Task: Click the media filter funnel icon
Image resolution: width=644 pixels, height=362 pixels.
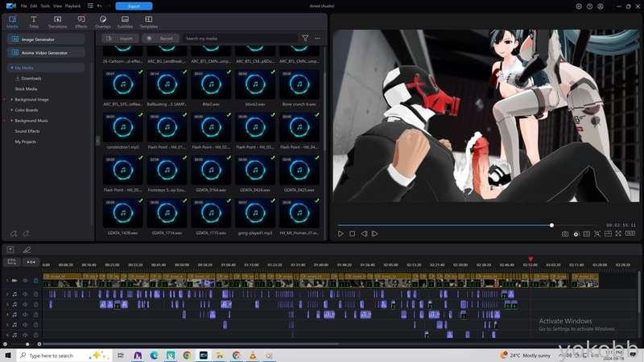Action: tap(305, 38)
